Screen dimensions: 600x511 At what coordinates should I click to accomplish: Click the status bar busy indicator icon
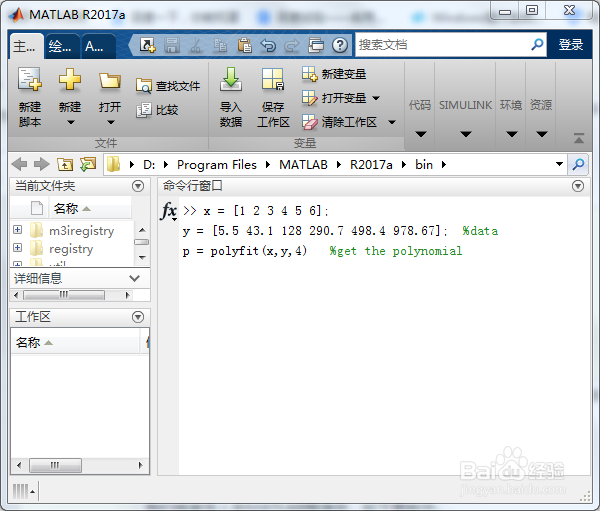click(23, 491)
